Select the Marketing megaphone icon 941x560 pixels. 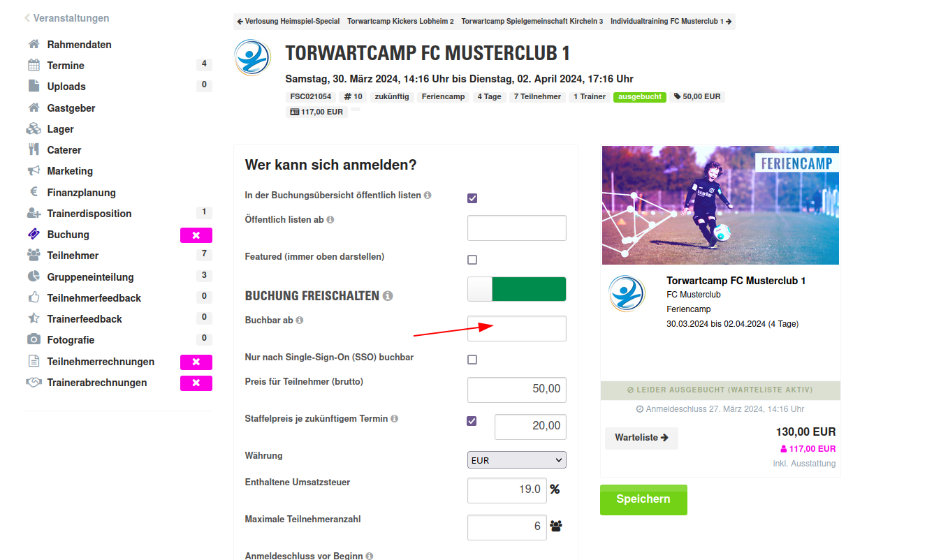[34, 170]
